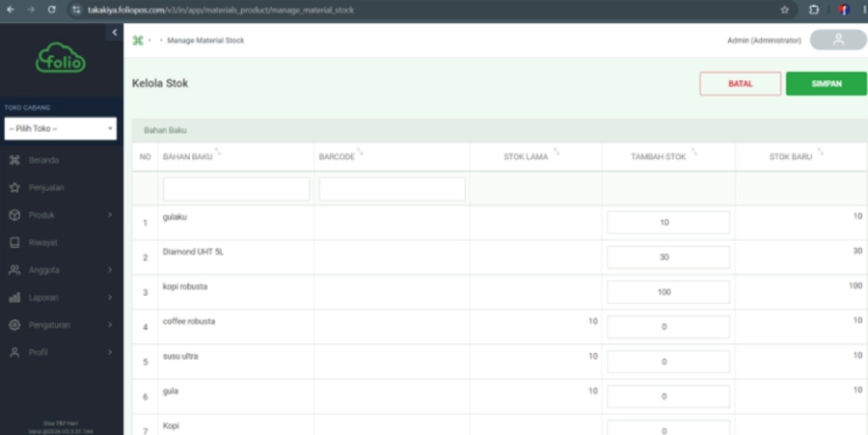Screen dimensions: 868x435
Task: Select the coffee robusta row name
Action: tap(189, 321)
